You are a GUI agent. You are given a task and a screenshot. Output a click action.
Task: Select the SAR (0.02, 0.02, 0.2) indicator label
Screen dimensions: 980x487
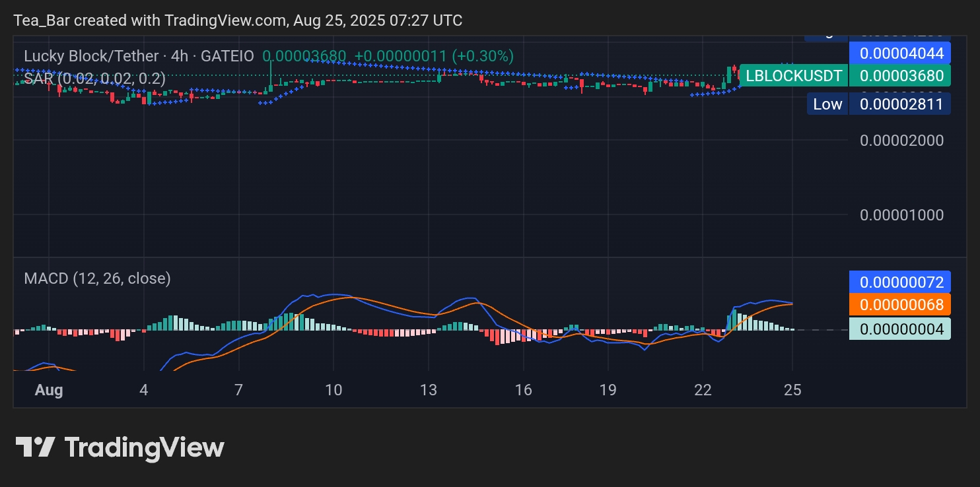(x=94, y=79)
